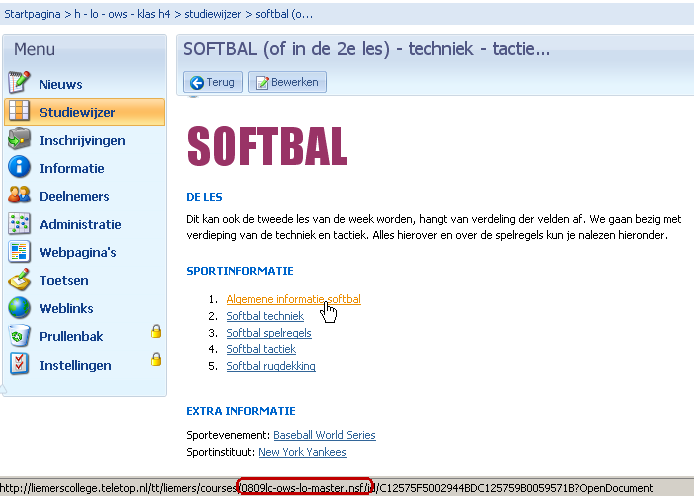Screen dimensions: 694x496
Task: Click the Administratie icon in the menu
Action: tap(19, 223)
